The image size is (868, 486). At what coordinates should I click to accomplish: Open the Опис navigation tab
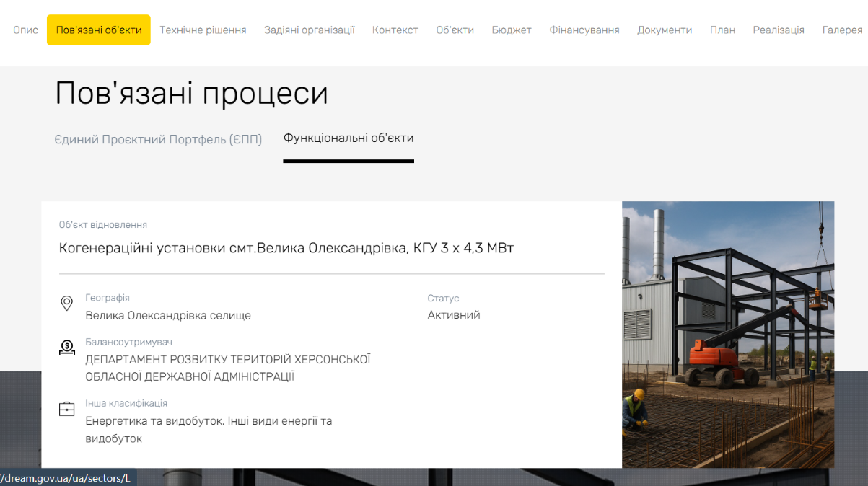point(25,30)
